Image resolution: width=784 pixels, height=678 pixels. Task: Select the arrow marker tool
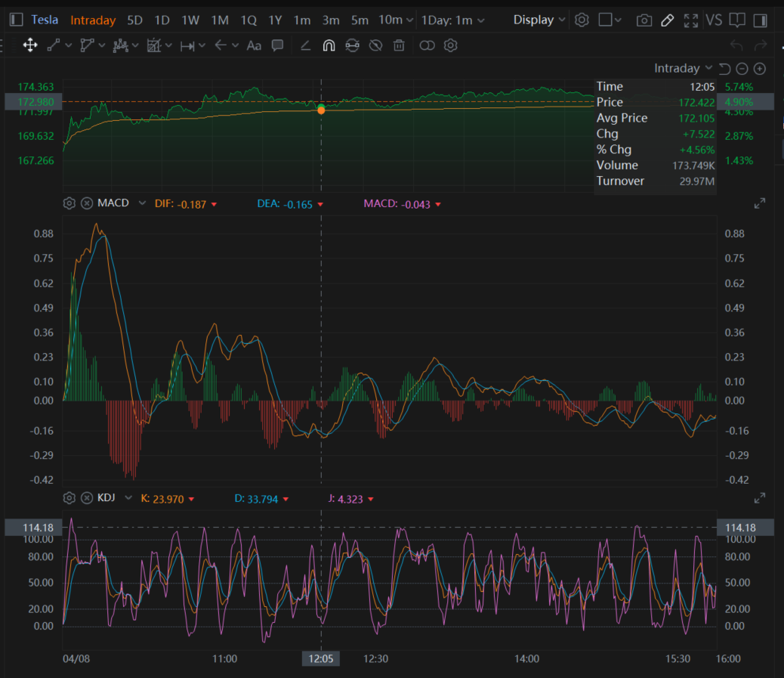221,45
